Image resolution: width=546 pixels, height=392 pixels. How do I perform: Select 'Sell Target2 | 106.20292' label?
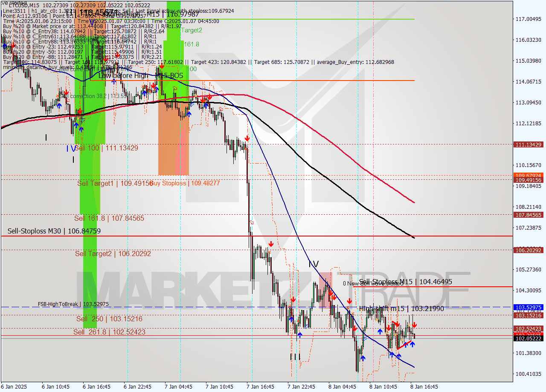click(113, 254)
